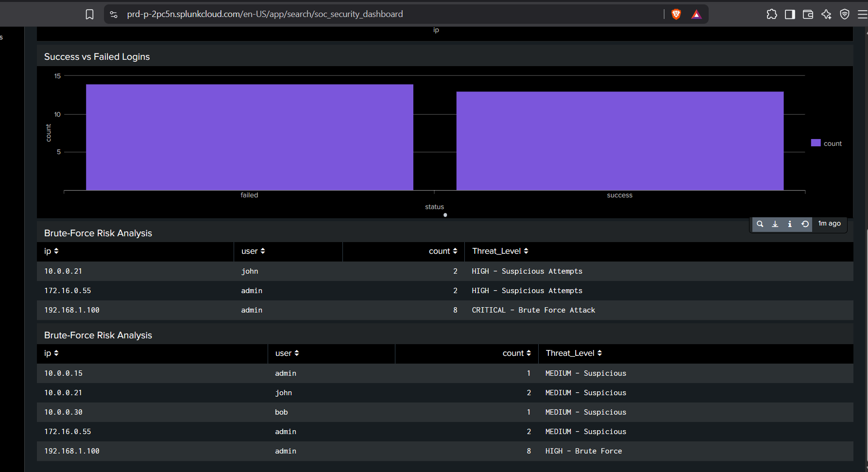Click count value 8 in first table
The height and width of the screenshot is (472, 868).
pos(455,310)
